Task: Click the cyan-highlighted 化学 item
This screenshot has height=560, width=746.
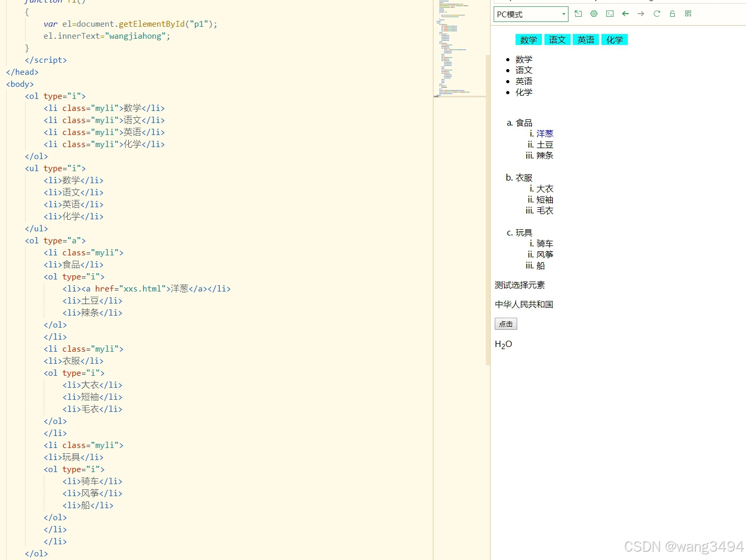Action: [x=615, y=40]
